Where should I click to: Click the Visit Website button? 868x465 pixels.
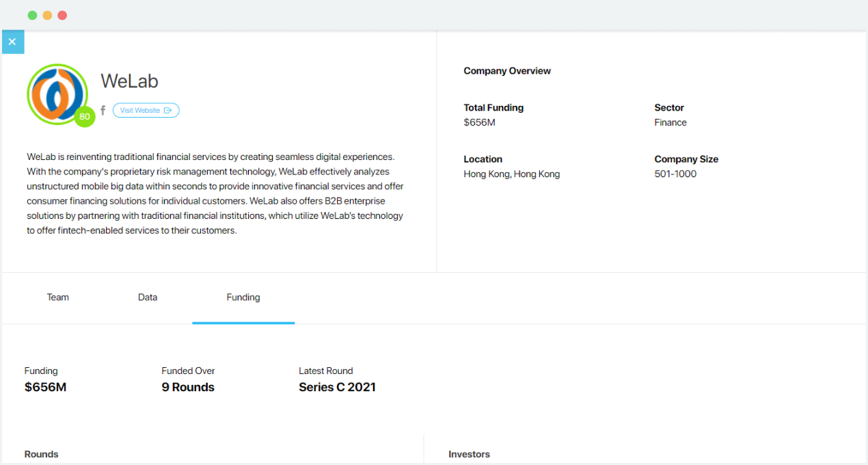(x=146, y=110)
